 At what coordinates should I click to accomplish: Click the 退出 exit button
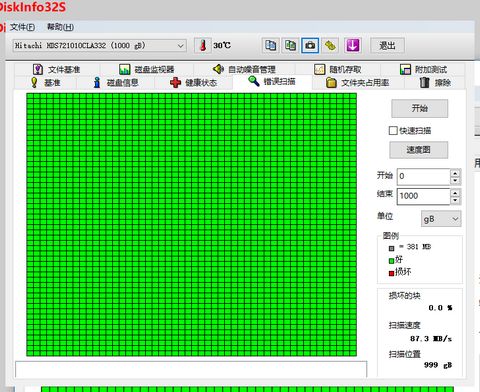[387, 45]
